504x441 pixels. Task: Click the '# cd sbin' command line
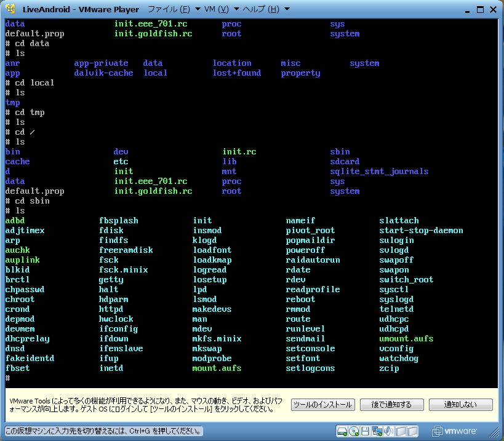click(27, 201)
